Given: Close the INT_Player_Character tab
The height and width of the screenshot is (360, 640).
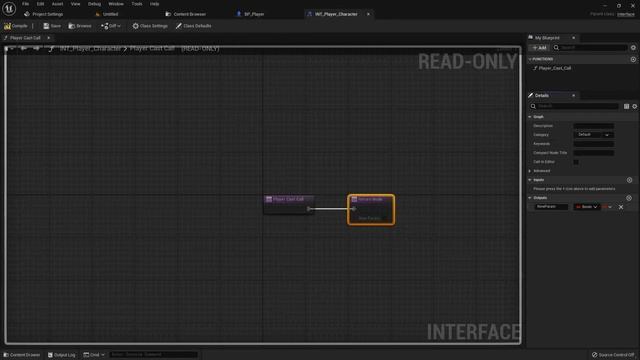Looking at the screenshot, I should [x=368, y=14].
